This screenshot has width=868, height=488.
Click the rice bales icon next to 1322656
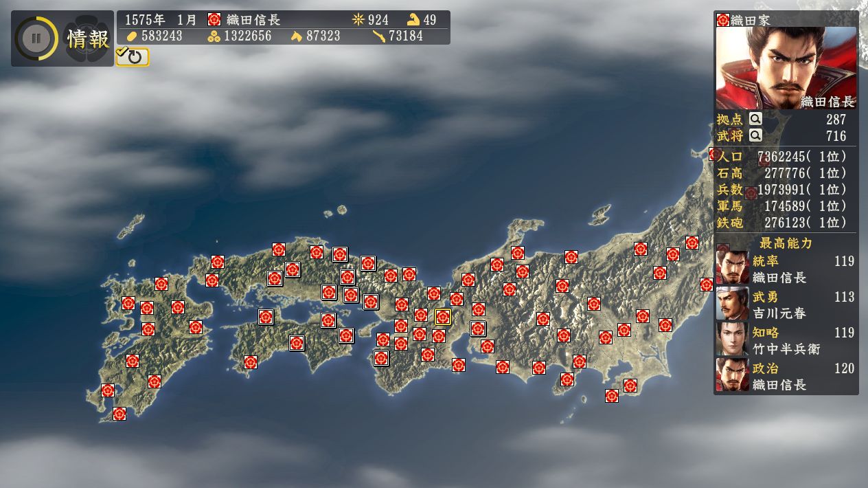click(x=214, y=36)
